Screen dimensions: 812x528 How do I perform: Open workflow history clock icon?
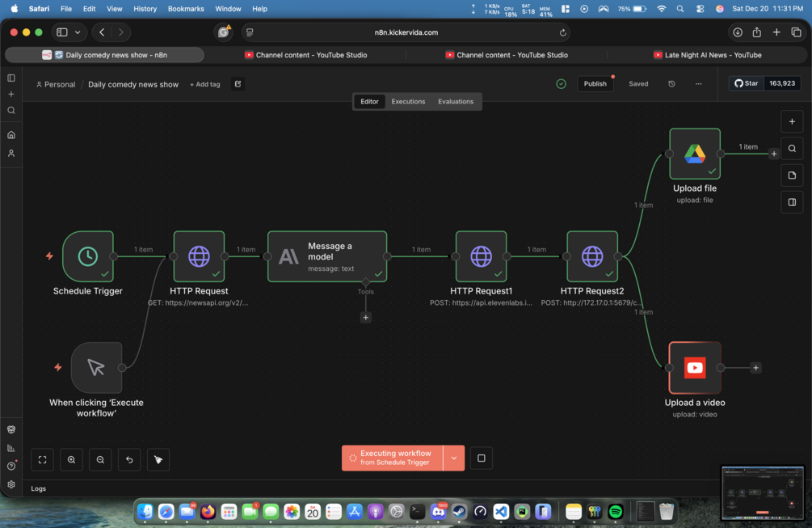tap(671, 83)
